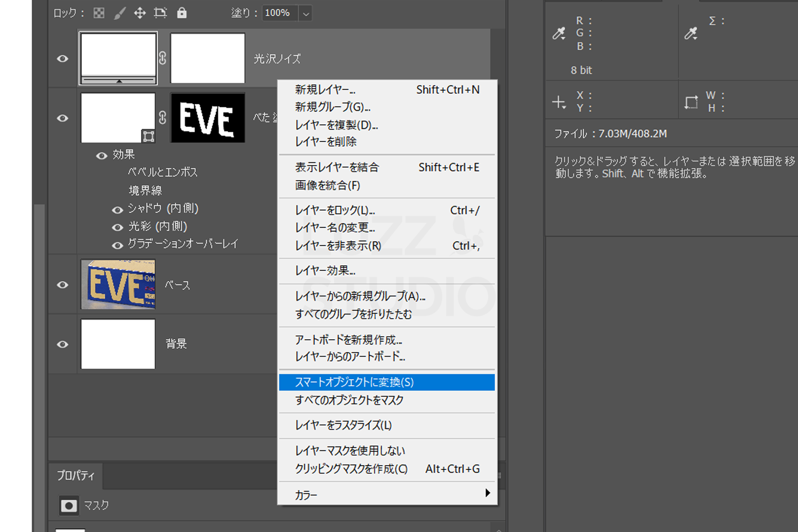
Task: Open the 塗り percentage dropdown arrow
Action: click(306, 14)
